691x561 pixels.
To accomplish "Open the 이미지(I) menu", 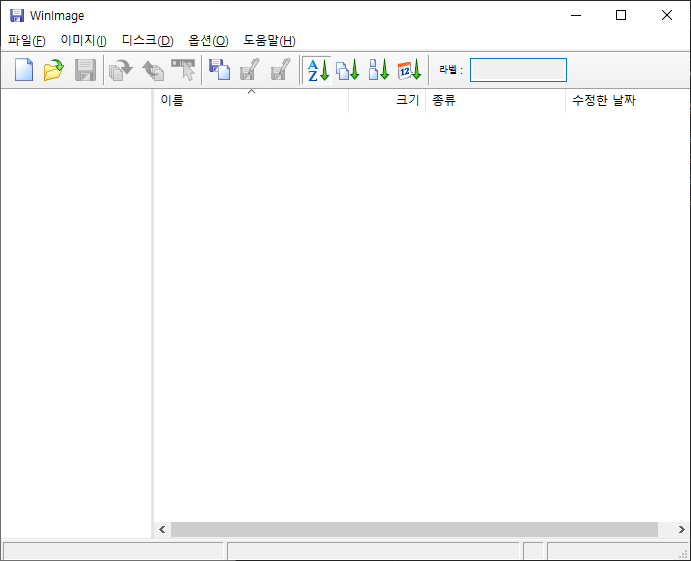I will pos(83,41).
